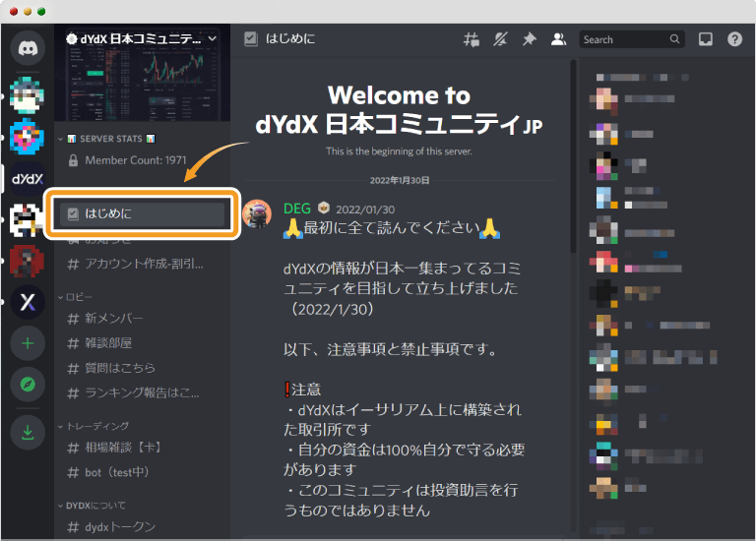Collapse ロビー category
The width and height of the screenshot is (756, 541).
pyautogui.click(x=75, y=297)
